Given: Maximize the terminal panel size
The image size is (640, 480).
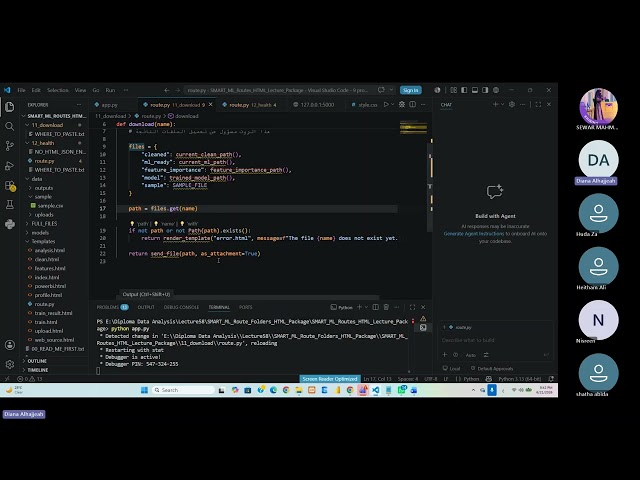Looking at the screenshot, I should tap(412, 307).
